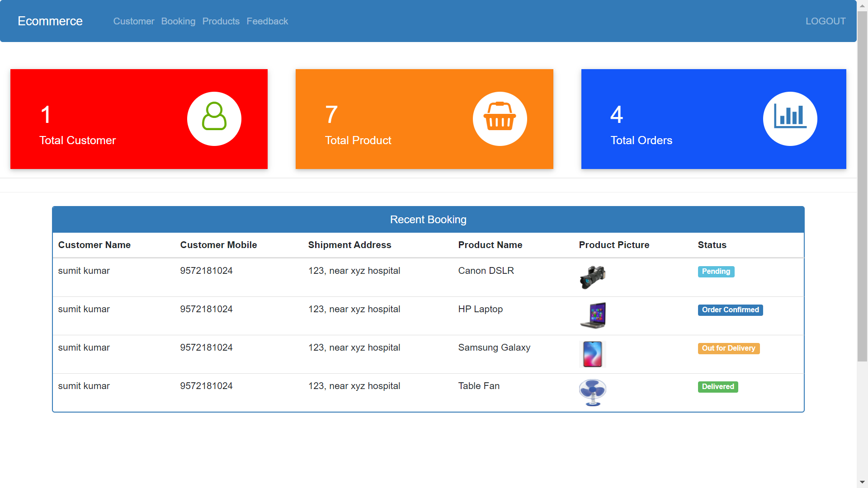
Task: Click the HP Laptop product thumbnail image
Action: tap(593, 315)
